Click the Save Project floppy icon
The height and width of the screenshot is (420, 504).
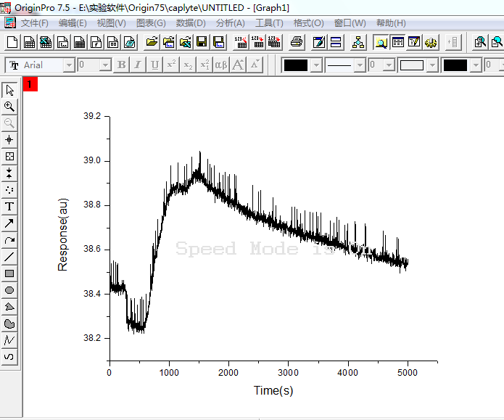[x=202, y=42]
